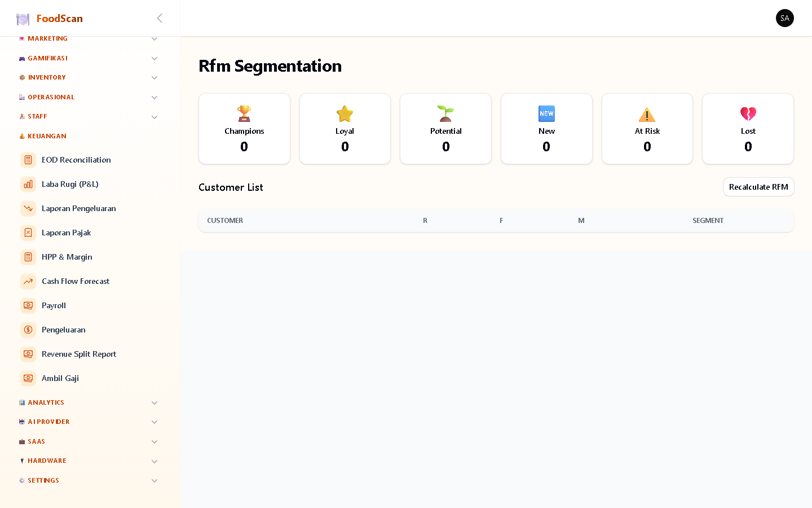
Task: Open the SA user avatar menu
Action: (784, 18)
